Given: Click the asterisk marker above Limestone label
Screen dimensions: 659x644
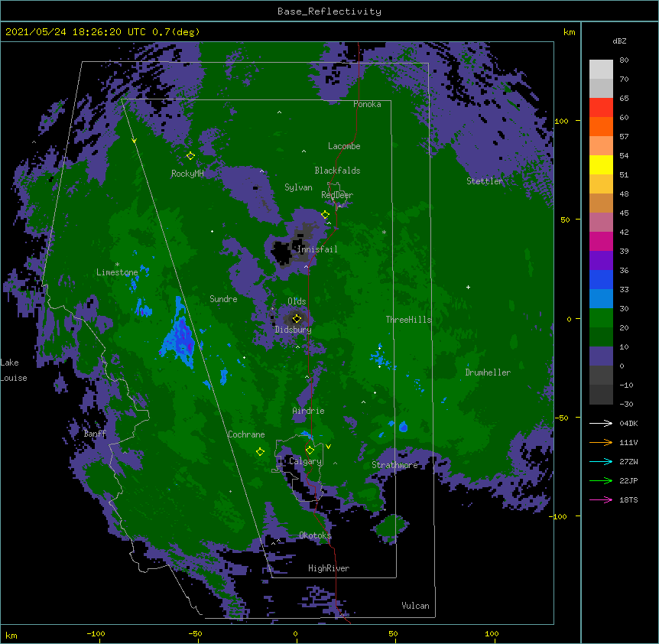Looking at the screenshot, I should 117,265.
